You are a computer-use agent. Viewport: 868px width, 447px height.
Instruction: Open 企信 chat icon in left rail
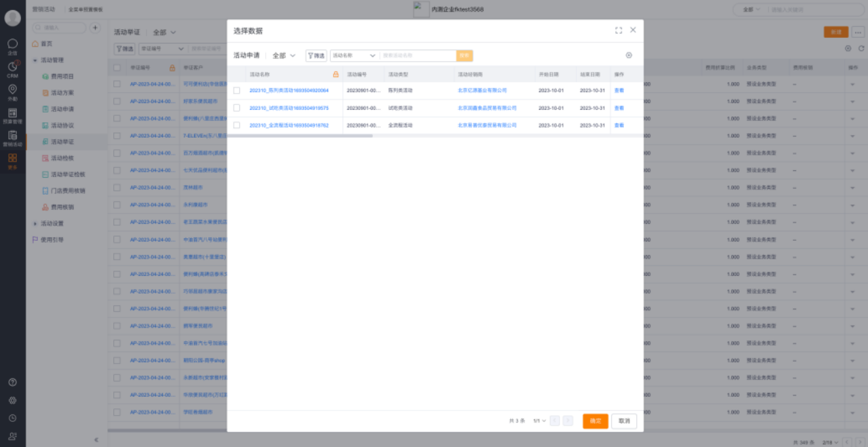(12, 43)
